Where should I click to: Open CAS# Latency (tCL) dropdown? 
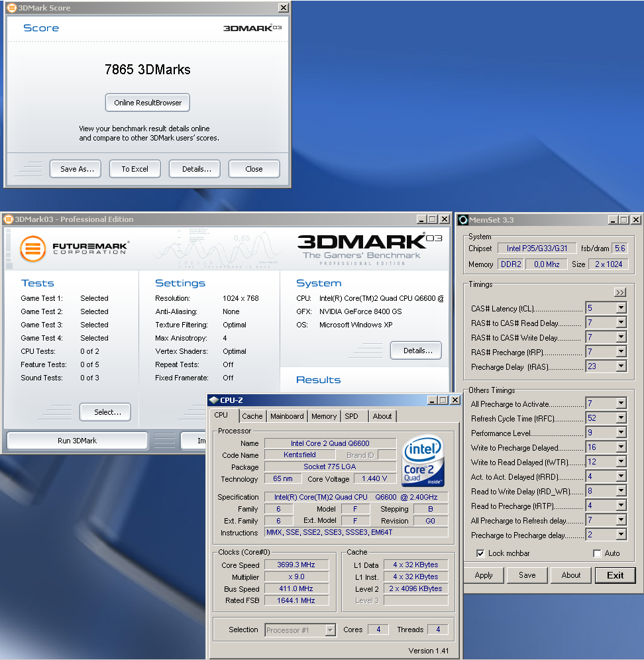tap(621, 308)
